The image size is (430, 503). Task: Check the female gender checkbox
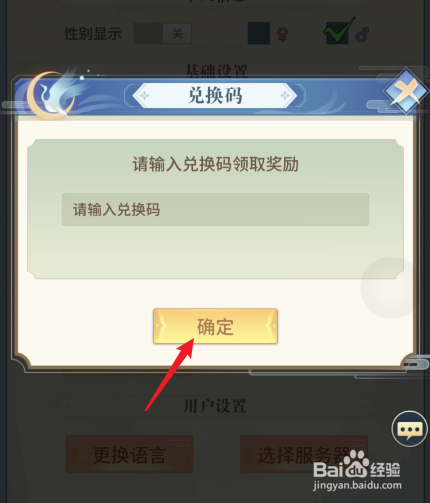coord(259,33)
